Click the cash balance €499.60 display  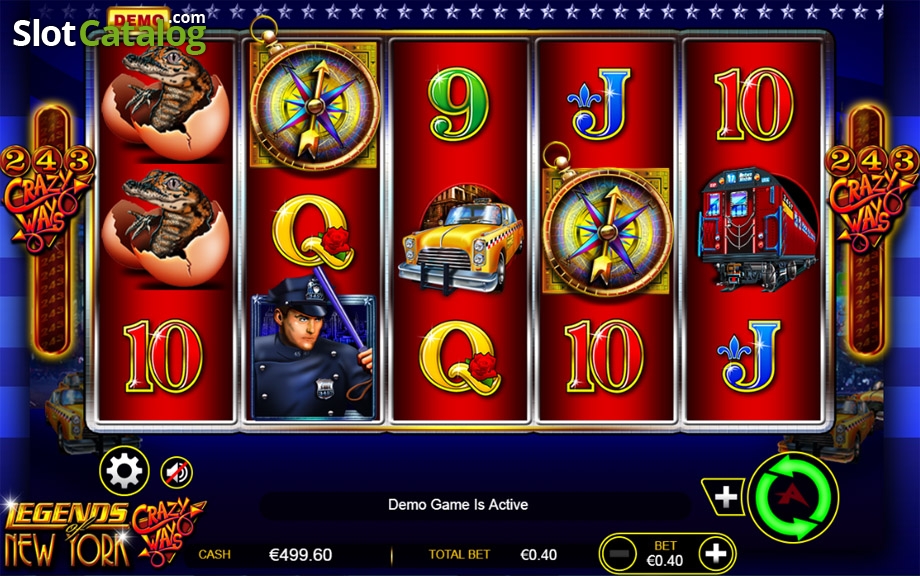[x=300, y=554]
